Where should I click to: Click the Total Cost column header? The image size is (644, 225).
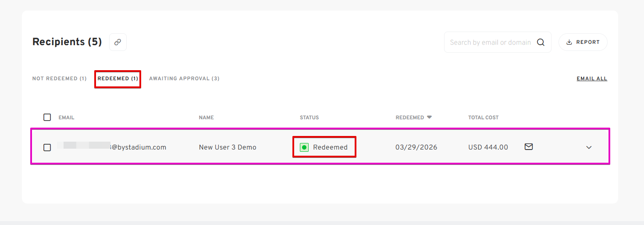[x=483, y=118]
